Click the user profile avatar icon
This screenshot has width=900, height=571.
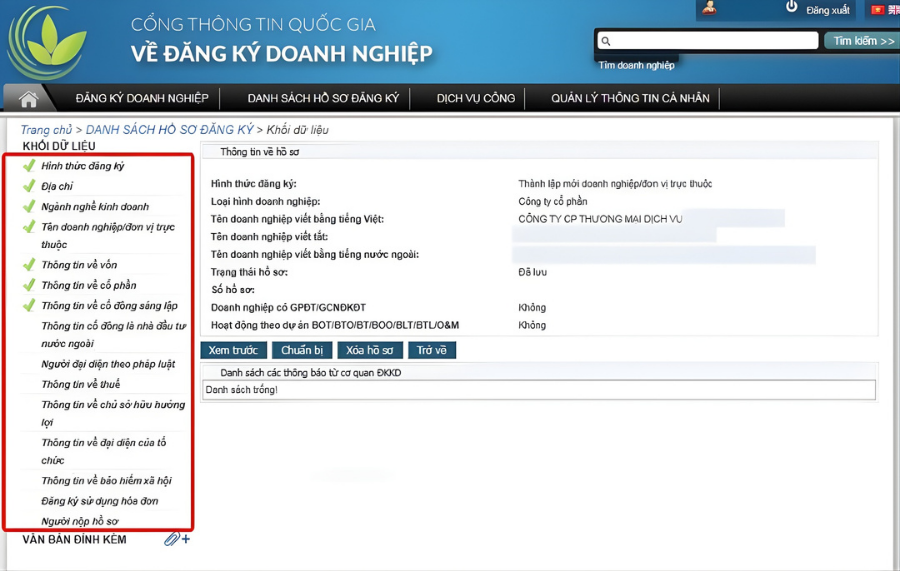(709, 8)
